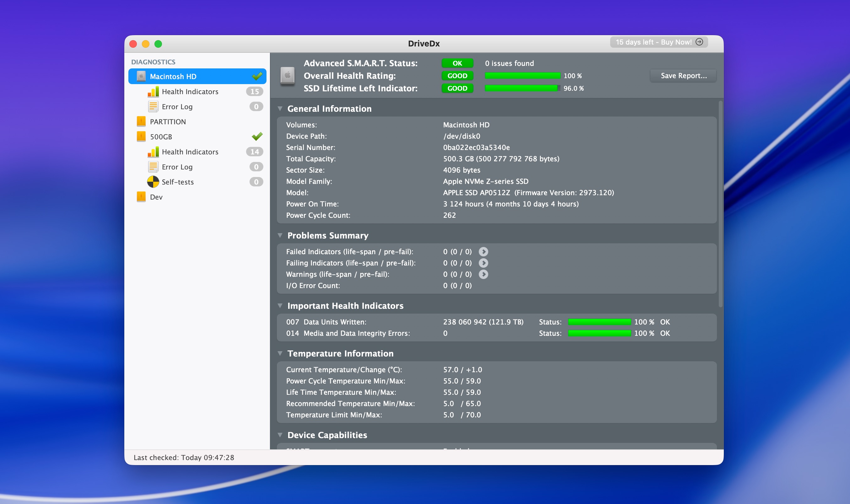Click the Data Units Written value 238 060 942
Screen dimensions: 850x504
pos(483,322)
